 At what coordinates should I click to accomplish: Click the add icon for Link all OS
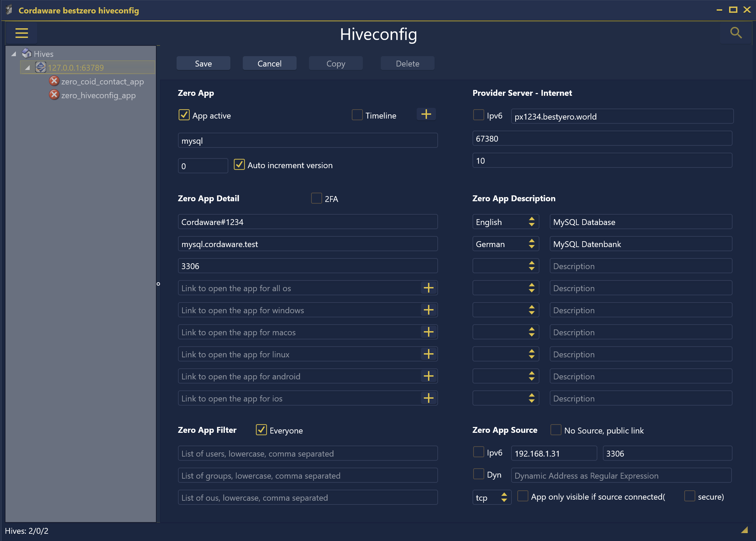(x=428, y=287)
